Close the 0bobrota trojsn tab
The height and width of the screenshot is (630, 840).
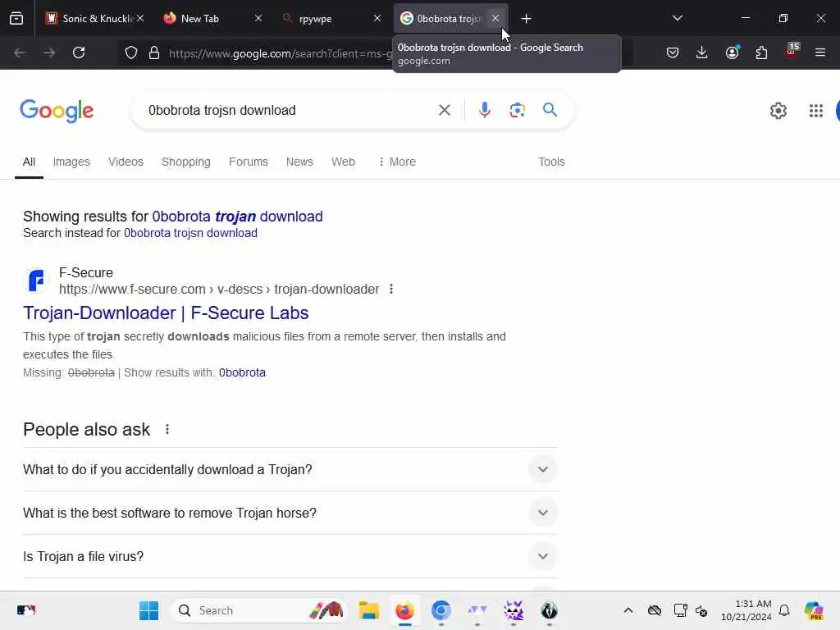pos(495,19)
